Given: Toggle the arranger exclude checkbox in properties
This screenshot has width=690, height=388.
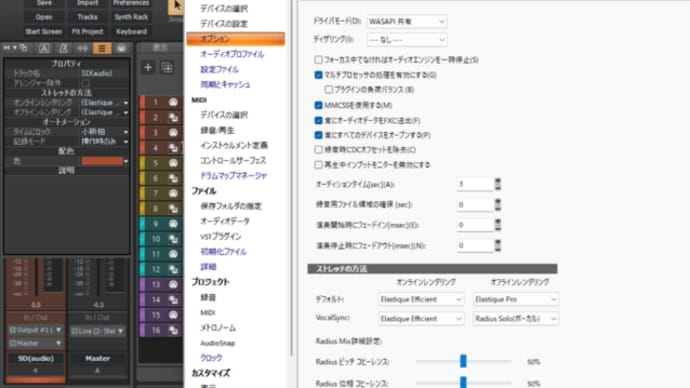Looking at the screenshot, I should (86, 83).
